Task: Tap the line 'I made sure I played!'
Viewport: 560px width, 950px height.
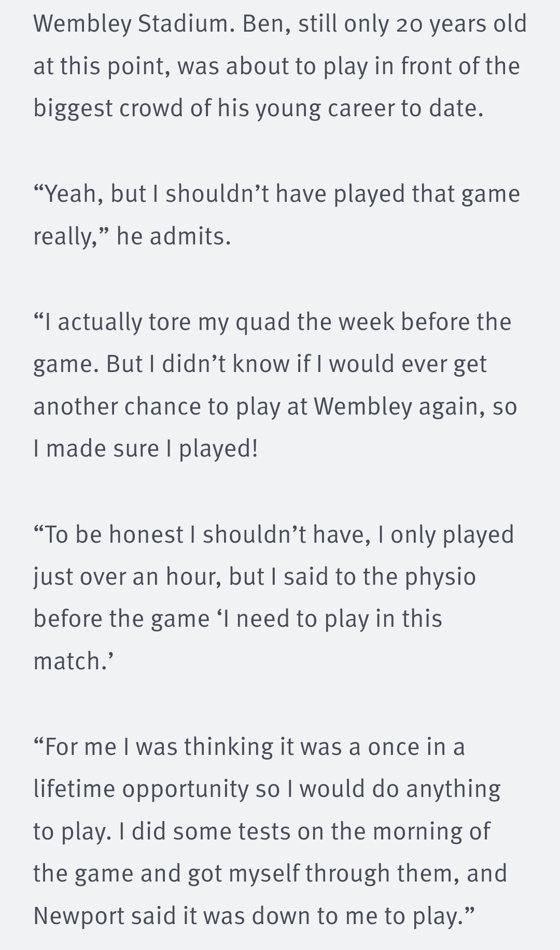Action: point(146,449)
